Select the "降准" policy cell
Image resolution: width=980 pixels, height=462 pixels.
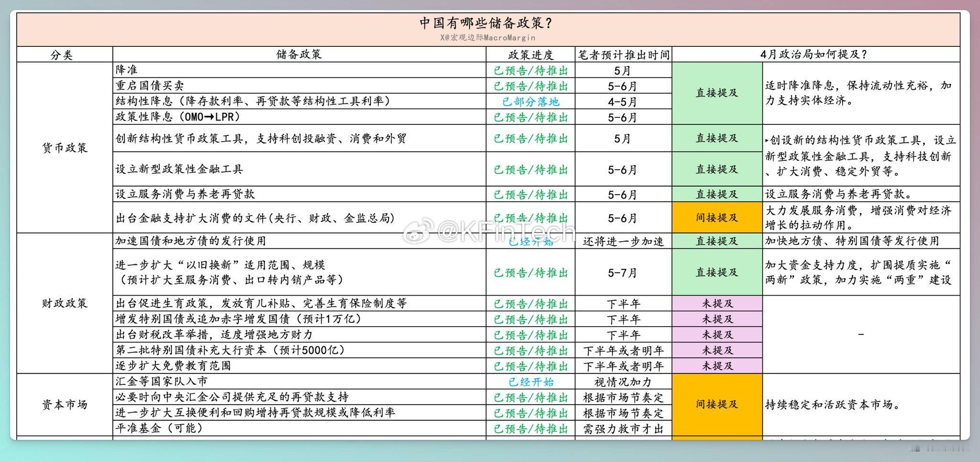click(300, 70)
